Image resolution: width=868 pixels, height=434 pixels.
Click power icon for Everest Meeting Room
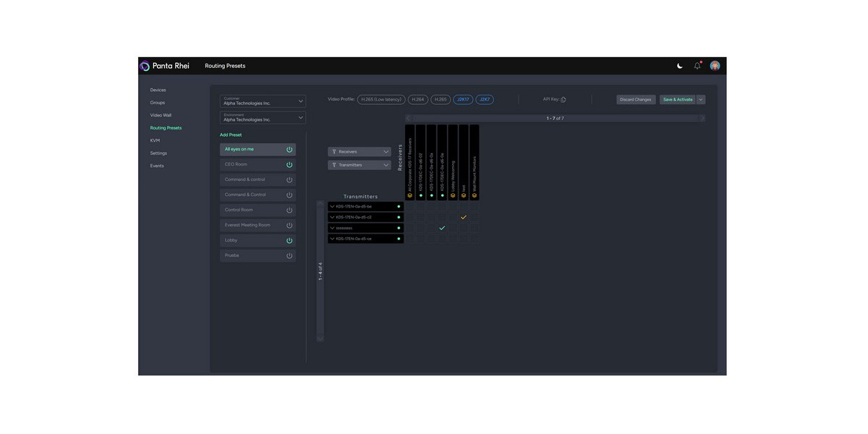(289, 226)
